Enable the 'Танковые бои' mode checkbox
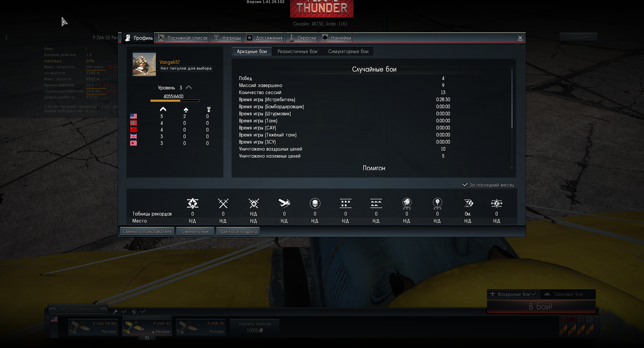644x348 pixels. 588,294
